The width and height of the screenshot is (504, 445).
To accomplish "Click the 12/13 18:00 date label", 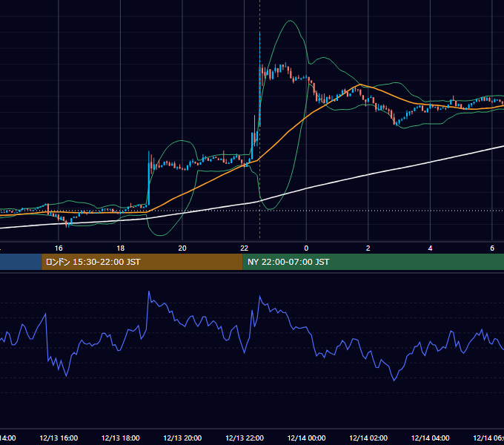I will pyautogui.click(x=121, y=438).
